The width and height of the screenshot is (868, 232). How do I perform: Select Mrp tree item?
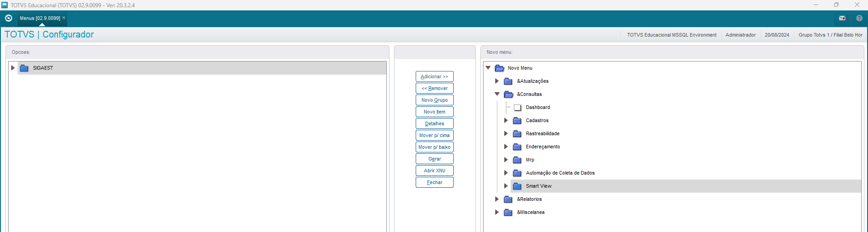pos(530,160)
